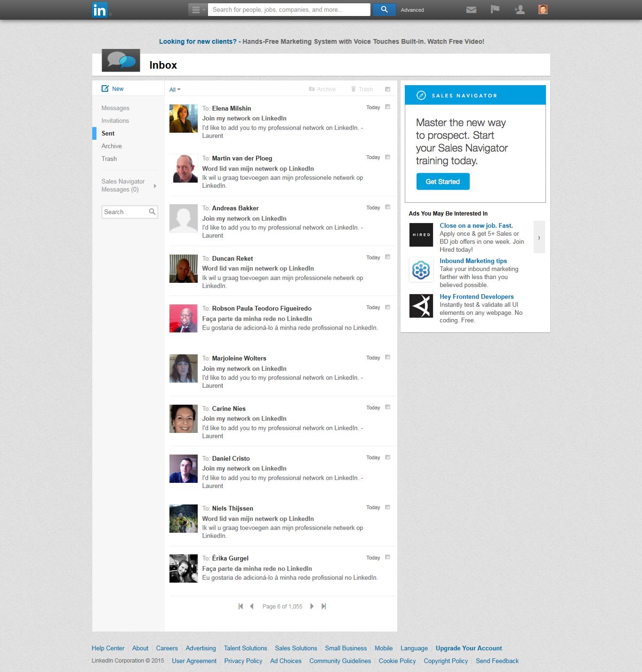Open 'Close on a new job. Fast.' ad
Screen dimensions: 642x672
pos(476,226)
